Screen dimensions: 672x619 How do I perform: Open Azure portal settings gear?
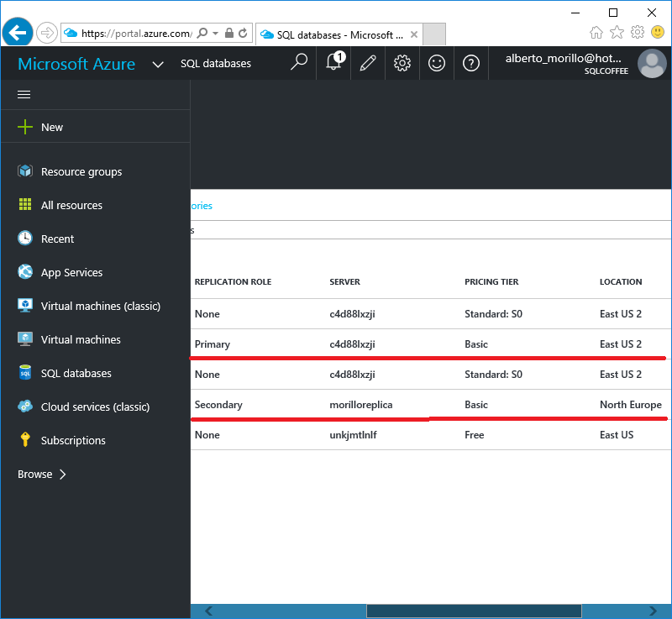(402, 63)
